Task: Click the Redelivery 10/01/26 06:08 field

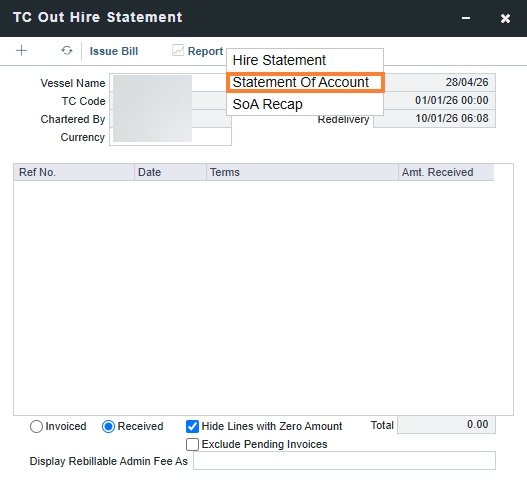Action: point(434,119)
